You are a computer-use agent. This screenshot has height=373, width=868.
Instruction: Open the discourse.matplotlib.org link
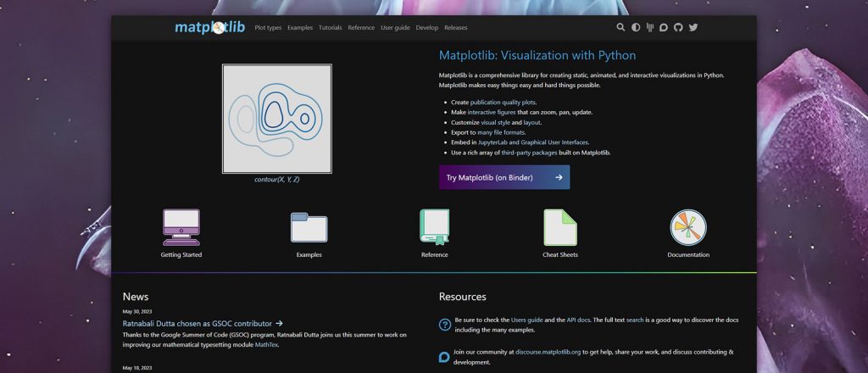tap(548, 352)
